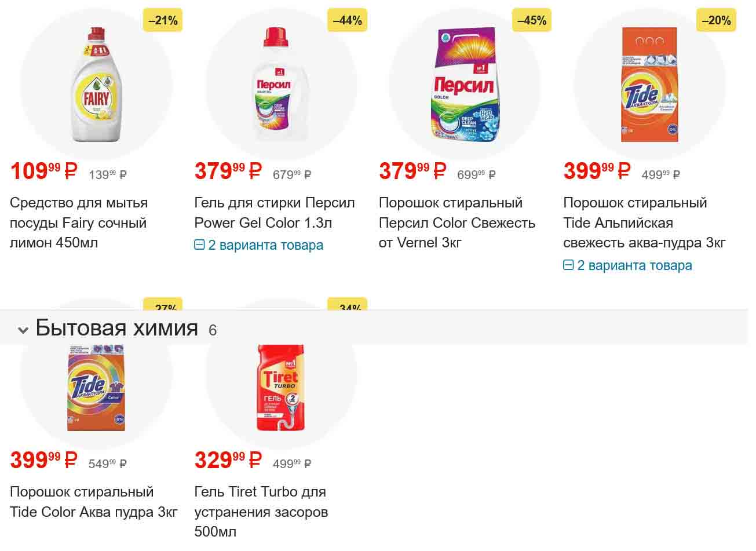The height and width of the screenshot is (551, 756).
Task: Click the Бытовая химия section header title
Action: coord(116,328)
